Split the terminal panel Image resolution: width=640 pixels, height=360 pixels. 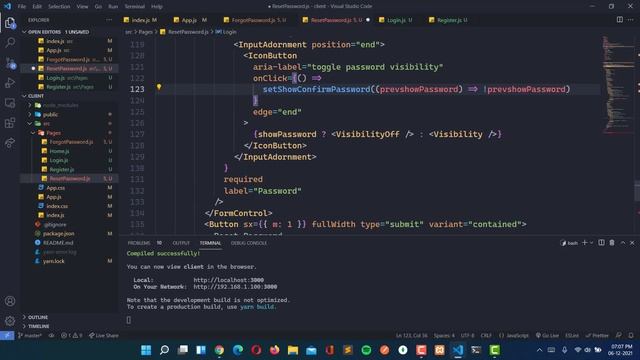601,242
